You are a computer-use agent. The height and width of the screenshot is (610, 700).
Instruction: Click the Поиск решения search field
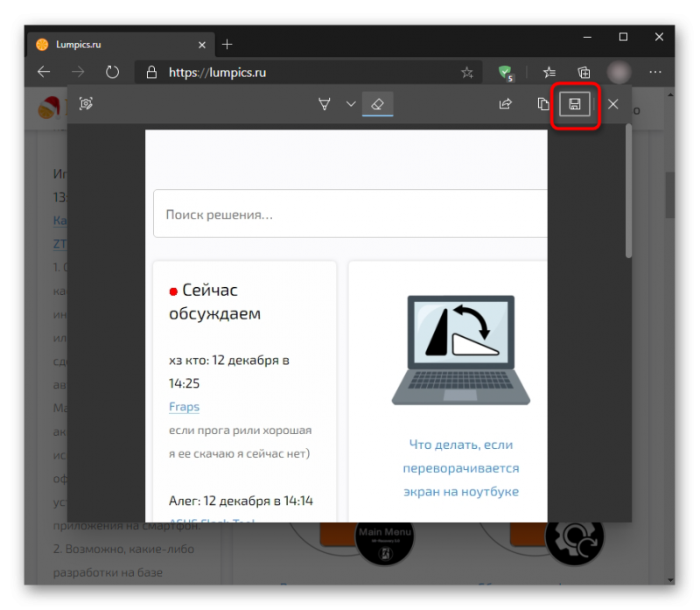coord(351,214)
